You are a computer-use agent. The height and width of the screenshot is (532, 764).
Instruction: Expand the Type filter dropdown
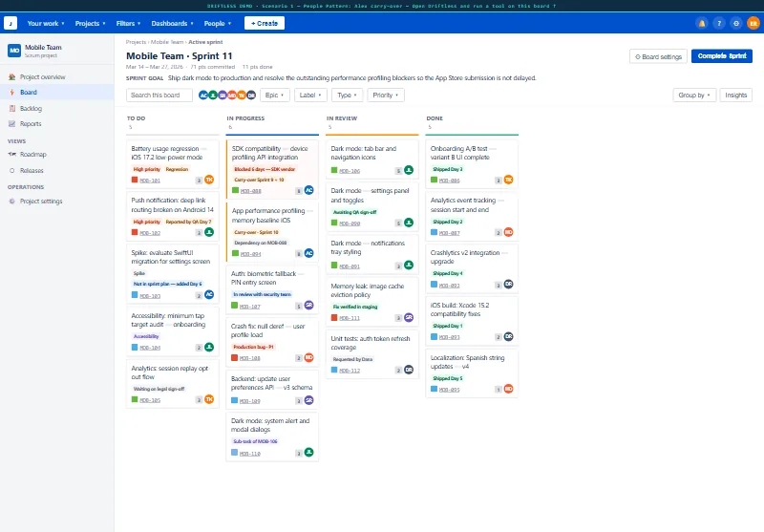pyautogui.click(x=347, y=95)
